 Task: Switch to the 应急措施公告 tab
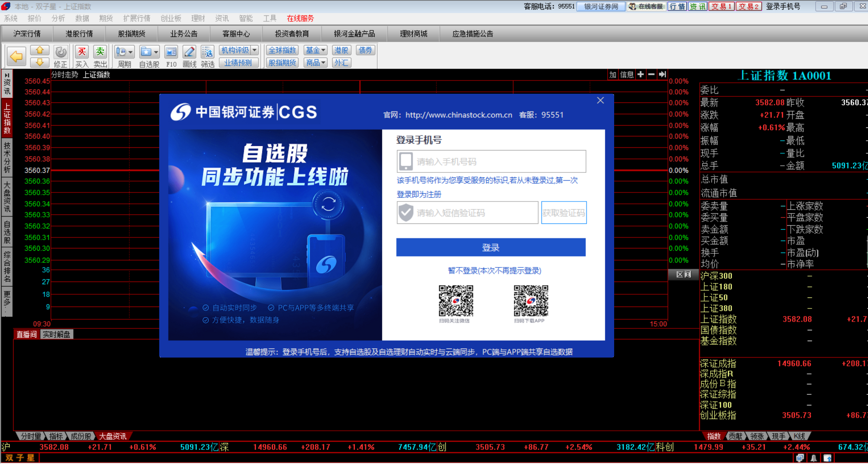click(473, 34)
